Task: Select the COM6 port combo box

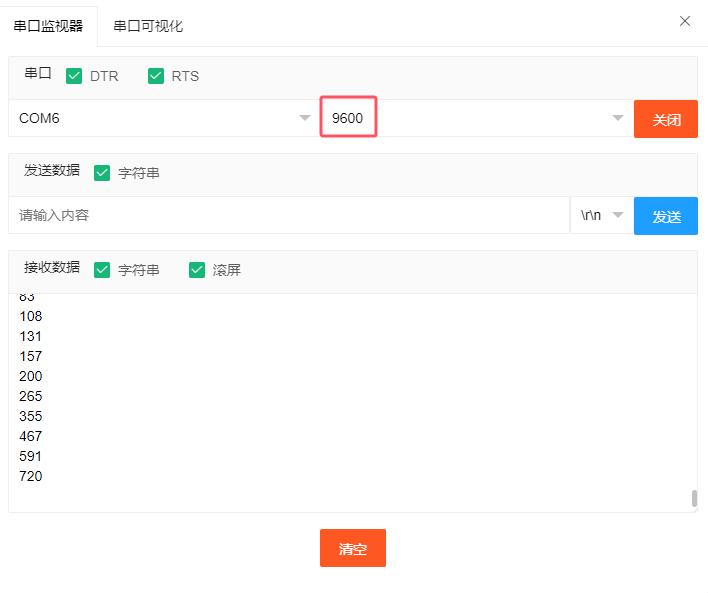Action: (x=164, y=118)
